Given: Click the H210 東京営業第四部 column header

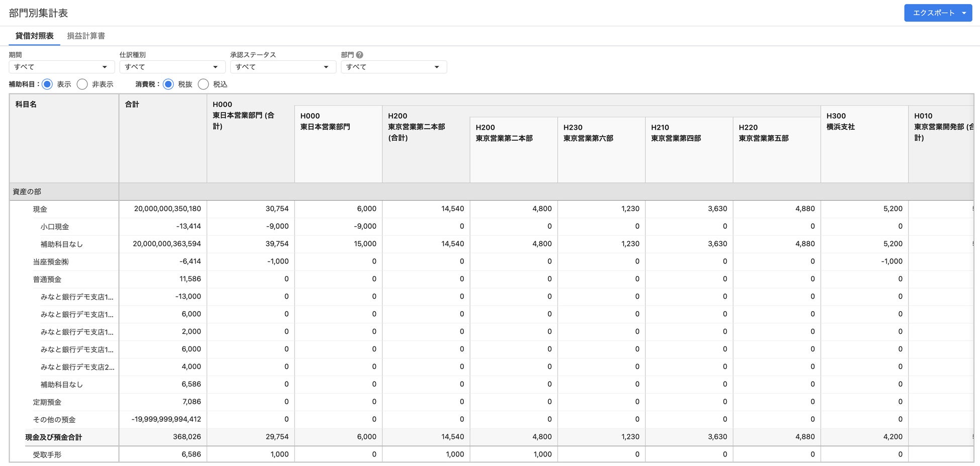Looking at the screenshot, I should tap(689, 150).
